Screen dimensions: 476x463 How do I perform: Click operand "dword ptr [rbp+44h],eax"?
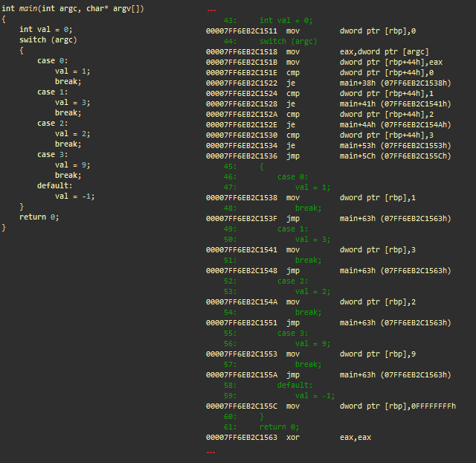pos(391,63)
